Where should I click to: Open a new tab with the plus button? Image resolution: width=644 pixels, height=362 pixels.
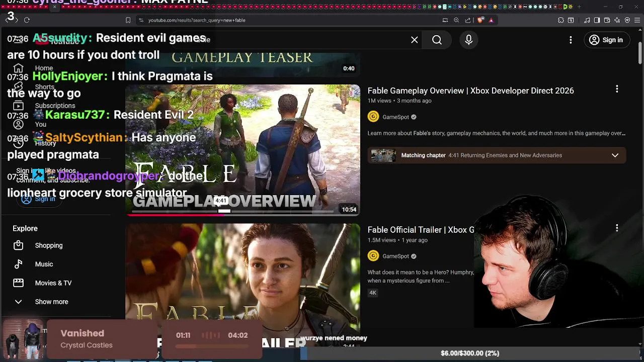(579, 7)
